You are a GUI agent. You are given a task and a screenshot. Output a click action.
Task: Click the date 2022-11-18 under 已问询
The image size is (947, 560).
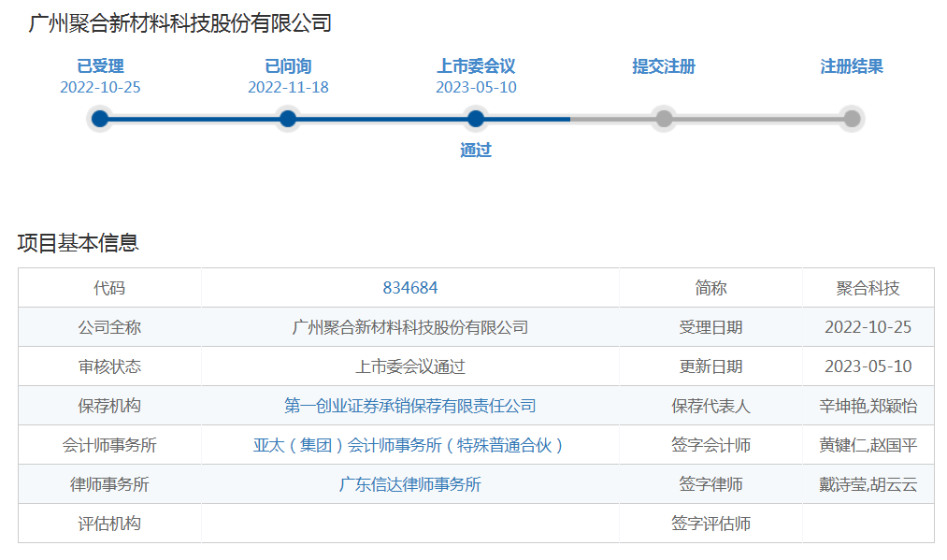coord(288,87)
